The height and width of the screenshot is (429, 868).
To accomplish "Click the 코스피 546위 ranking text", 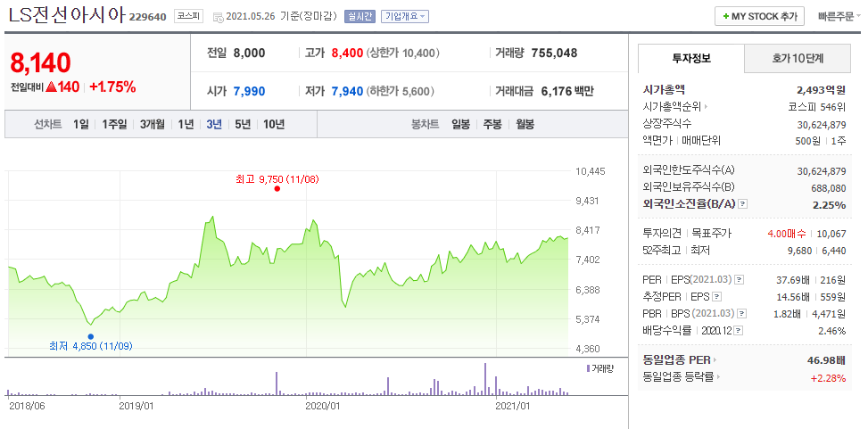I will 817,107.
